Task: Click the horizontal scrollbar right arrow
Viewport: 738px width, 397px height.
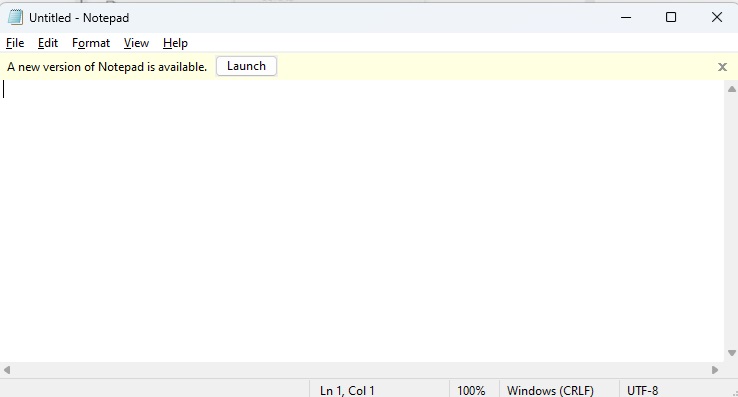Action: (x=715, y=370)
